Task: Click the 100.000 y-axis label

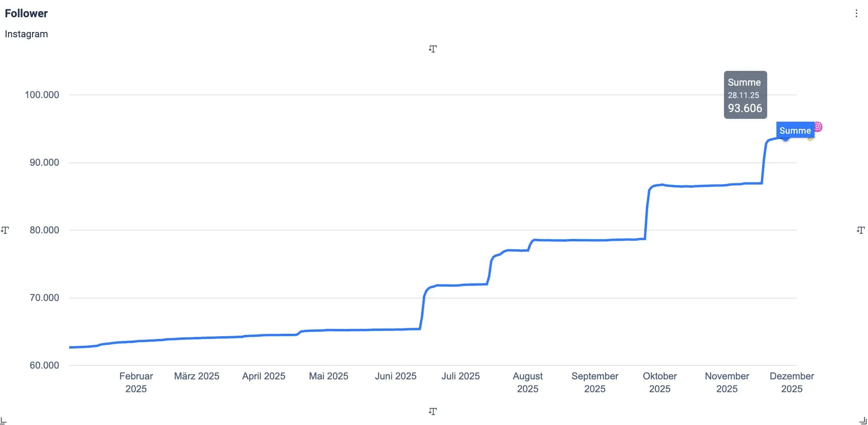Action: (x=42, y=95)
